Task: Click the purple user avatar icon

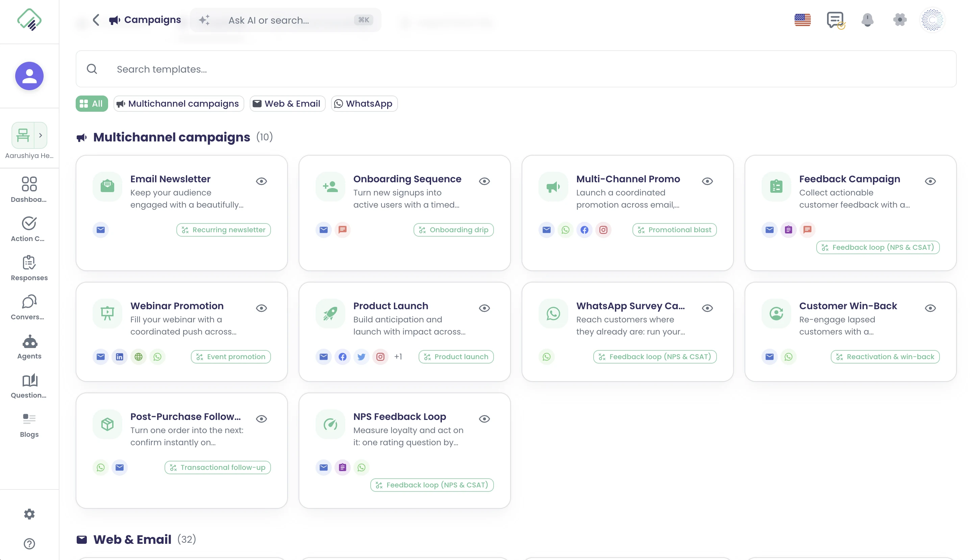Action: coord(29,76)
